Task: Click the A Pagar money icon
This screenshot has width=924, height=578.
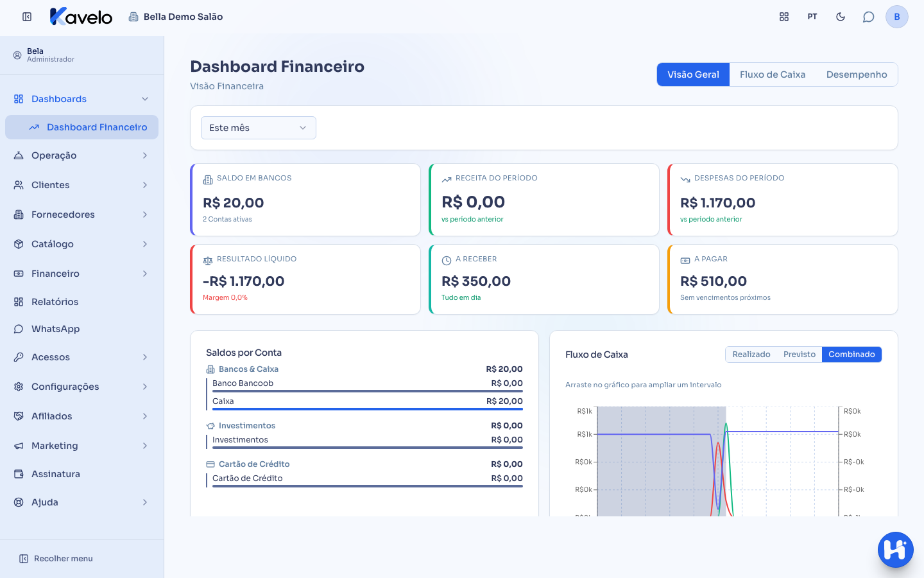Action: point(685,261)
